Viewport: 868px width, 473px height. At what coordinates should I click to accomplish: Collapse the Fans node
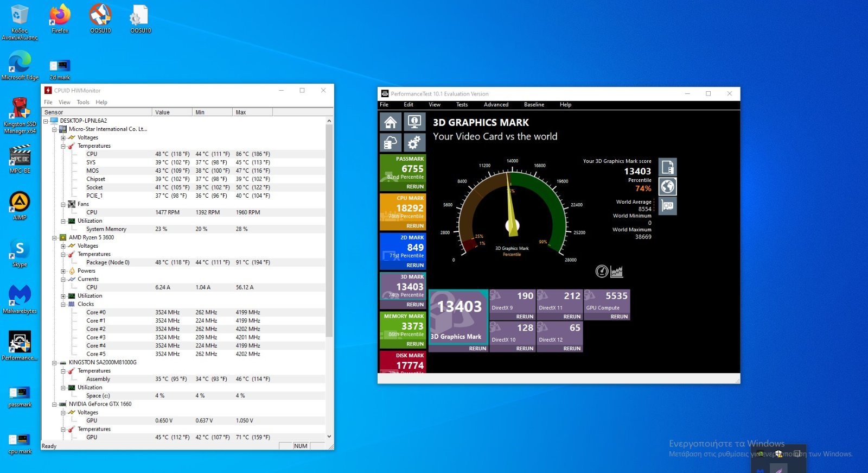[63, 204]
